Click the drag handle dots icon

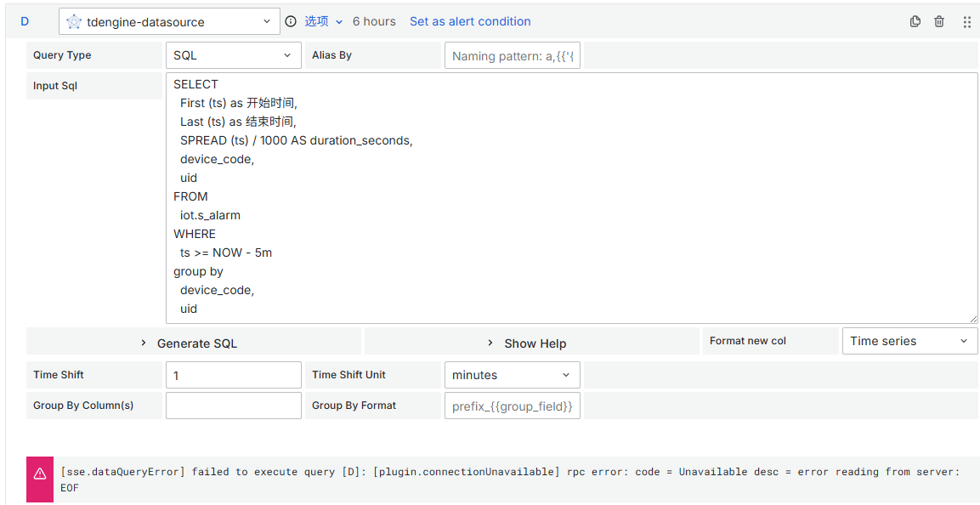pos(966,22)
